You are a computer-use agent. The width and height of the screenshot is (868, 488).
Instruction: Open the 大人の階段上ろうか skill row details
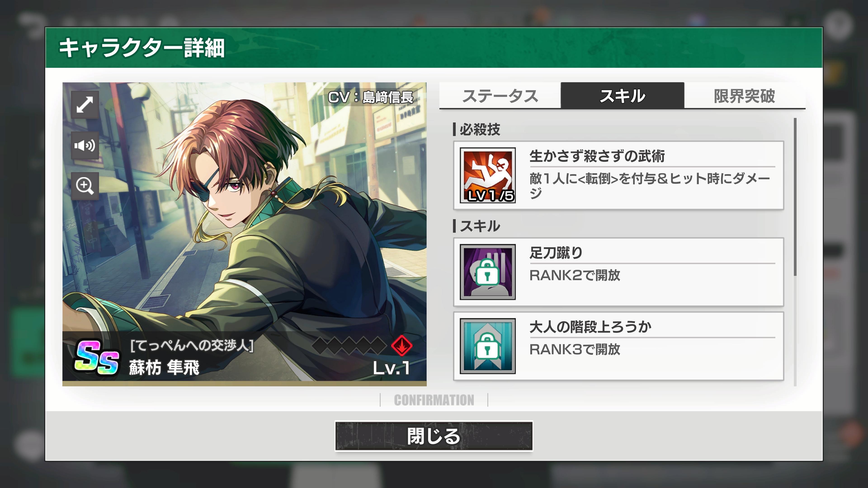(618, 346)
